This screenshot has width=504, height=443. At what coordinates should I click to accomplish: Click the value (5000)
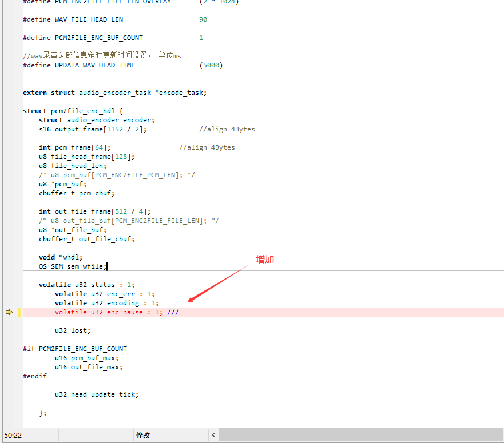coord(211,65)
